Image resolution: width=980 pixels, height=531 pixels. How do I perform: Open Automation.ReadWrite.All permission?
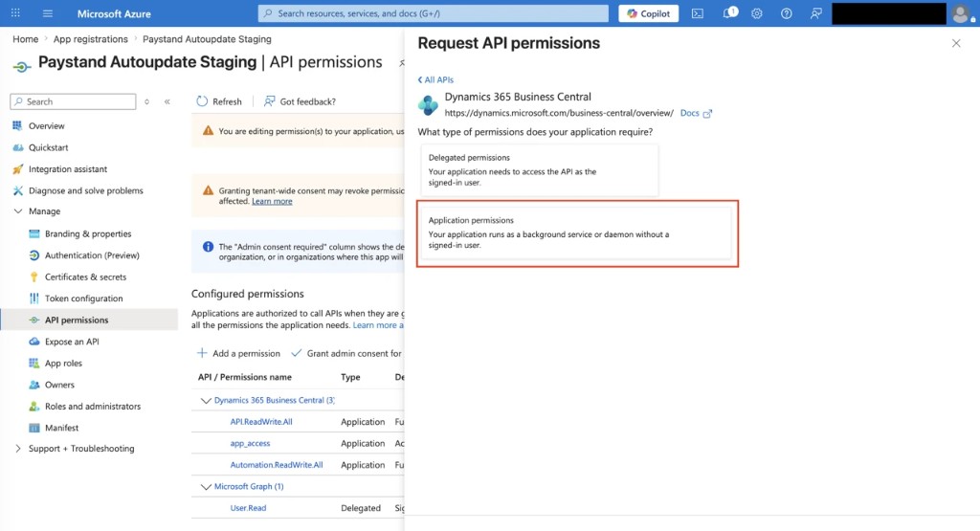point(277,465)
